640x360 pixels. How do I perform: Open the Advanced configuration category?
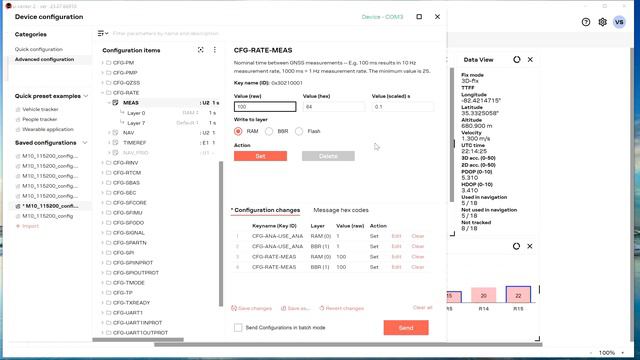(44, 59)
